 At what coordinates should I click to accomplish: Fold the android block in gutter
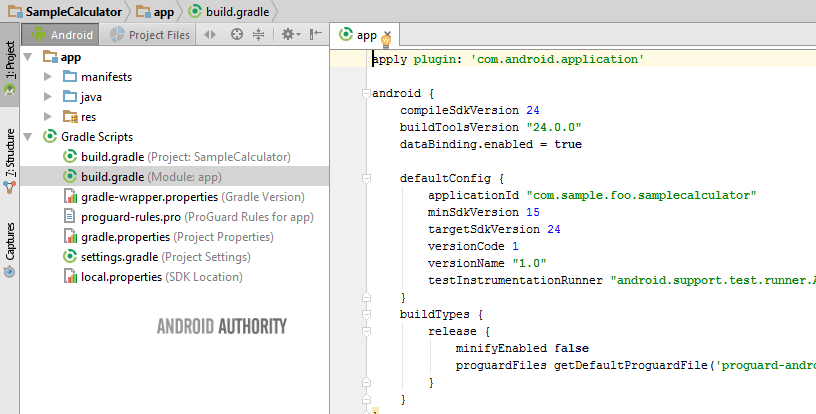(x=366, y=94)
